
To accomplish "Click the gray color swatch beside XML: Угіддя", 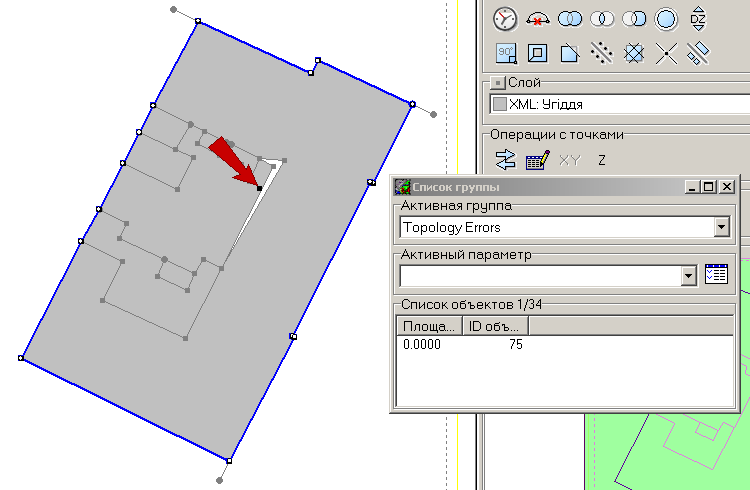I will (499, 104).
